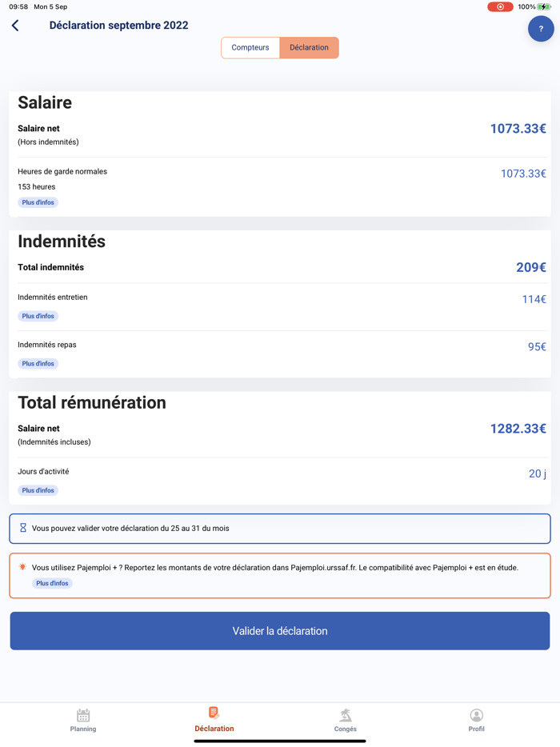The height and width of the screenshot is (747, 560).
Task: Tap the Congés tab label
Action: tap(346, 729)
